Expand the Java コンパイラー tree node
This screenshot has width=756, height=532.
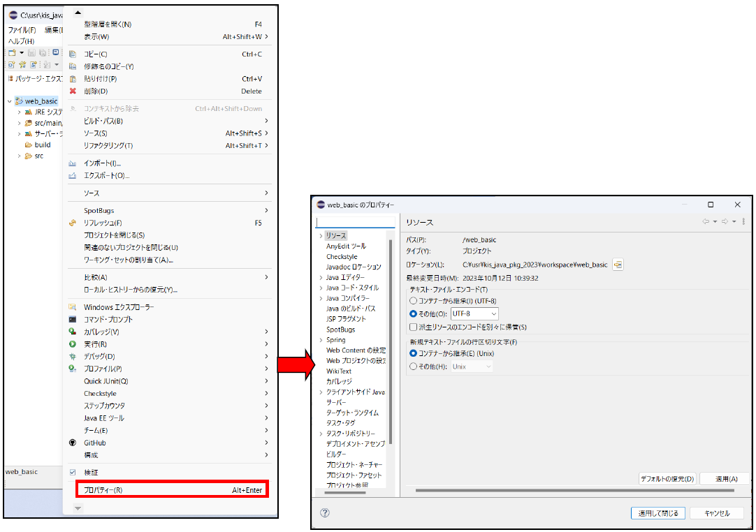[320, 298]
